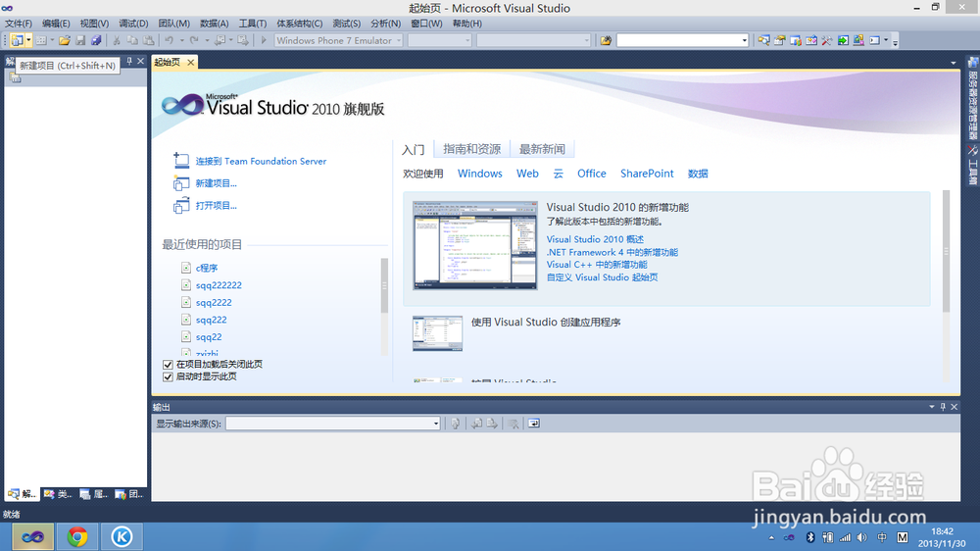Open the 调试(D) menu
This screenshot has height=551, width=980.
(133, 24)
